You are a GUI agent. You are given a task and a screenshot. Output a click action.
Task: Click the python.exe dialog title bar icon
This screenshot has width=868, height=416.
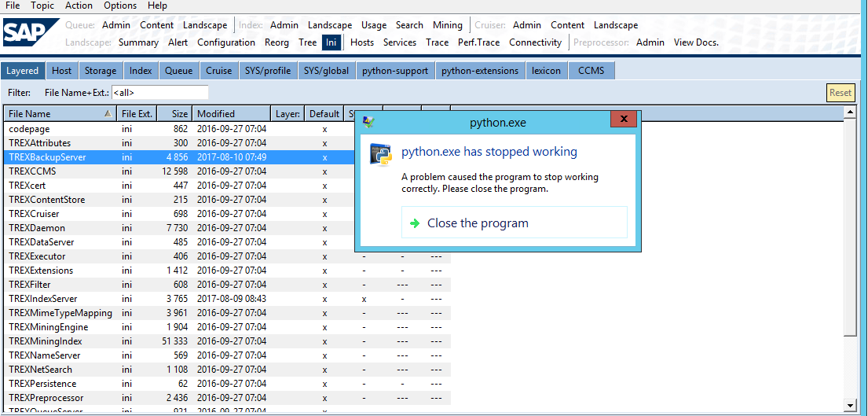point(368,123)
